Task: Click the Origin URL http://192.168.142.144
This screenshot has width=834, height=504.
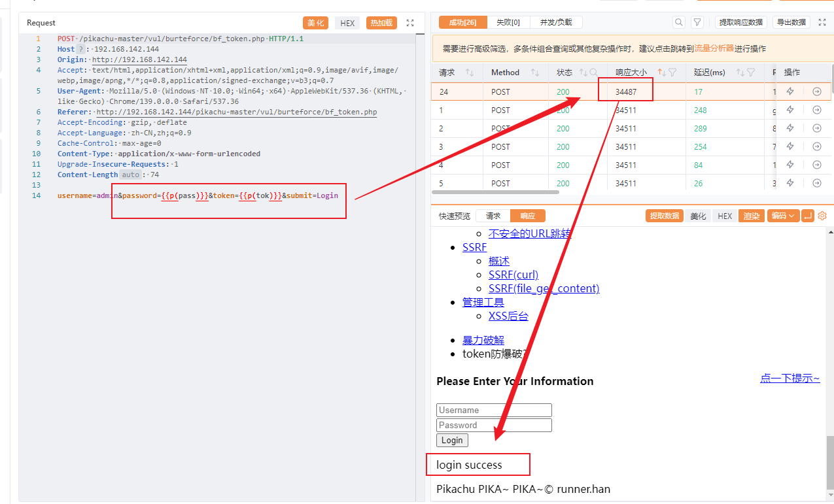Action: point(139,59)
